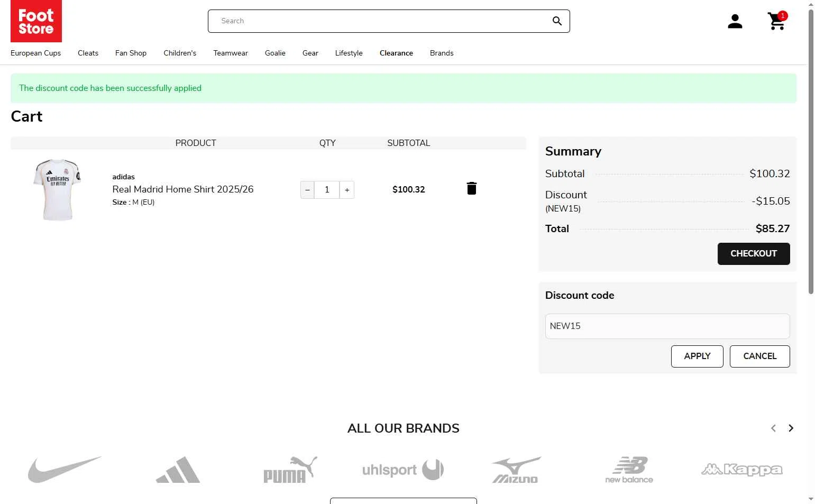Open the Fan Shop menu
The width and height of the screenshot is (815, 504).
pos(131,53)
